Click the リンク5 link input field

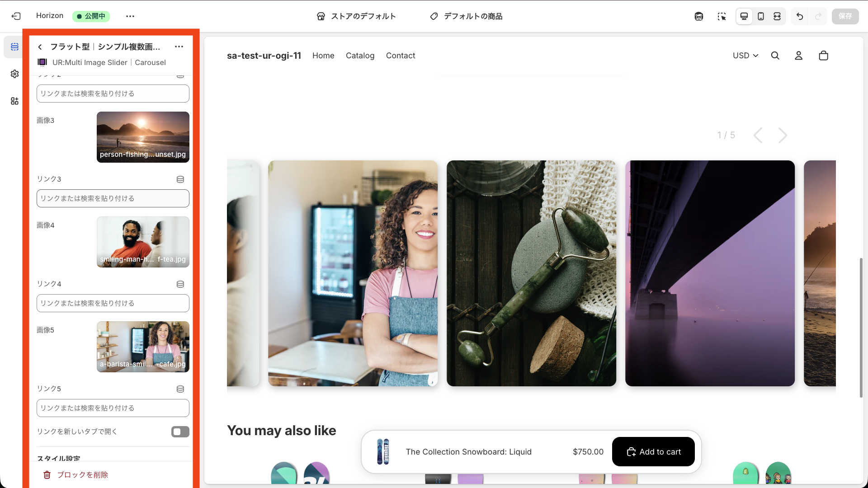113,408
